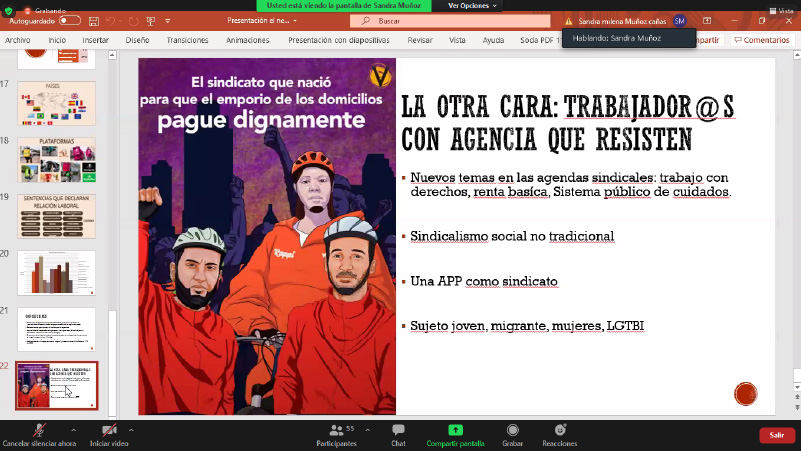
Task: Click the green screen-sharing notice banner
Action: pos(344,6)
